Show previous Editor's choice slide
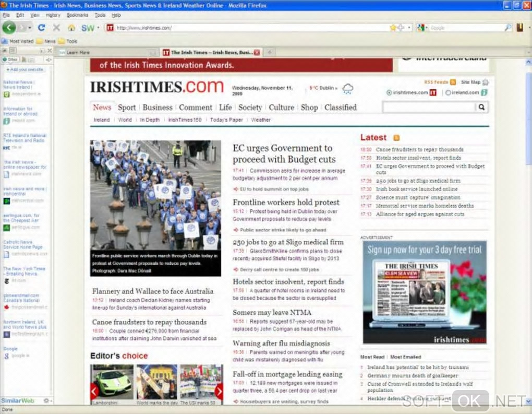Image resolution: width=532 pixels, height=414 pixels. [94, 391]
